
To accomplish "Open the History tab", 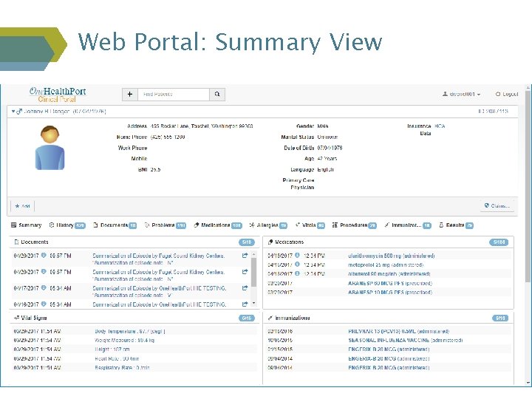I will coord(67,225).
